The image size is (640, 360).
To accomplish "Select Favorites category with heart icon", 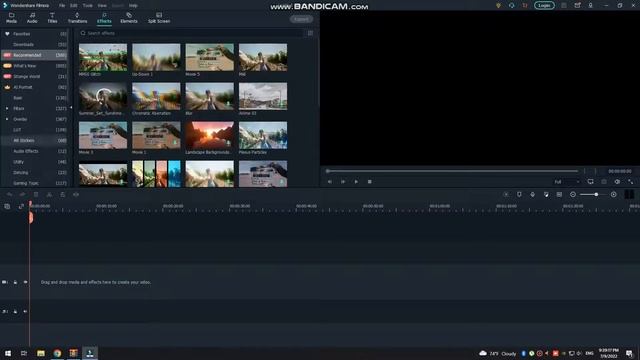I will tap(34, 34).
